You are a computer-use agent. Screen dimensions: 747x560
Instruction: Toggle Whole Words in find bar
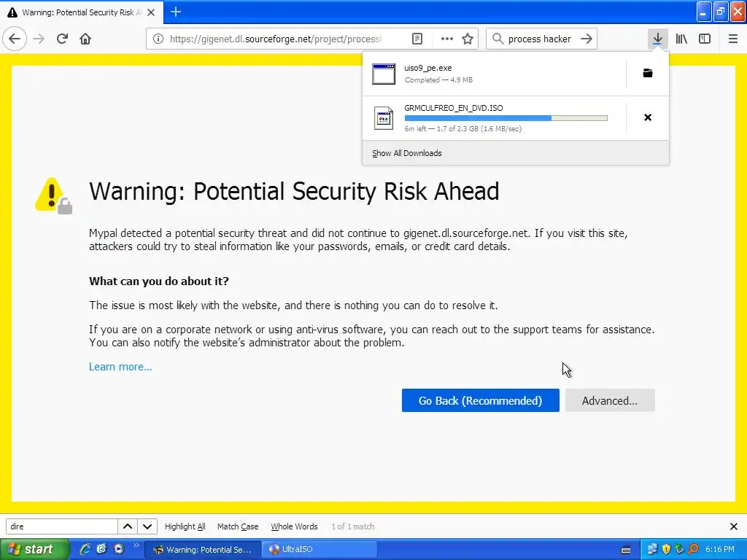coord(294,526)
